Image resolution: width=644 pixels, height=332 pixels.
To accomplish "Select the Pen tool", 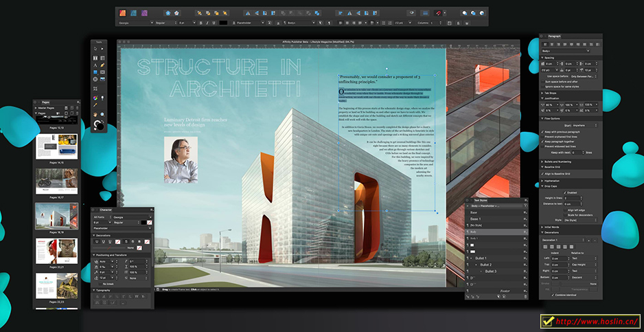I will tap(102, 65).
